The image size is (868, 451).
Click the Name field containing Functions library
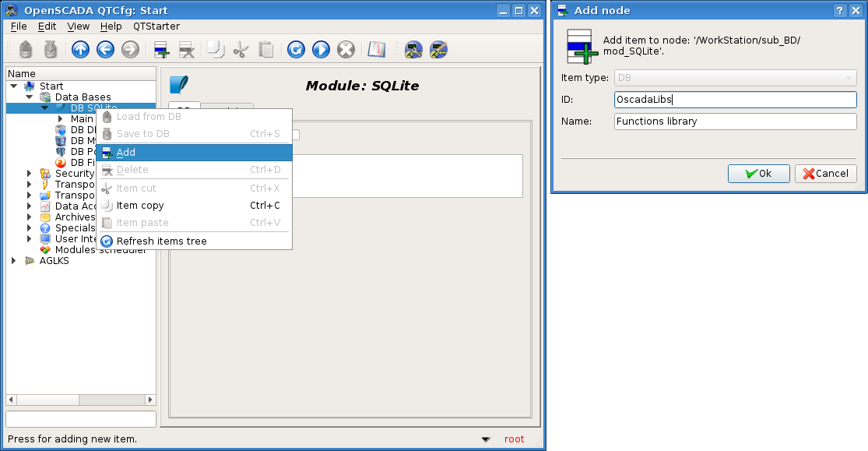735,122
